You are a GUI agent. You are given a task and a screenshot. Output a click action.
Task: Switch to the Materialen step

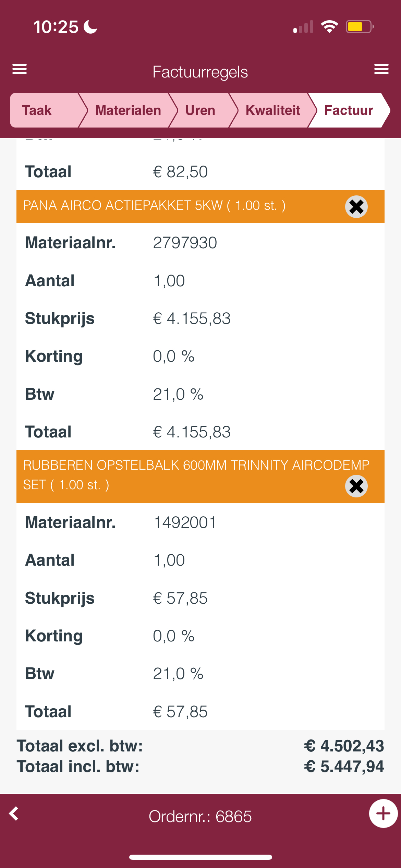pyautogui.click(x=128, y=110)
